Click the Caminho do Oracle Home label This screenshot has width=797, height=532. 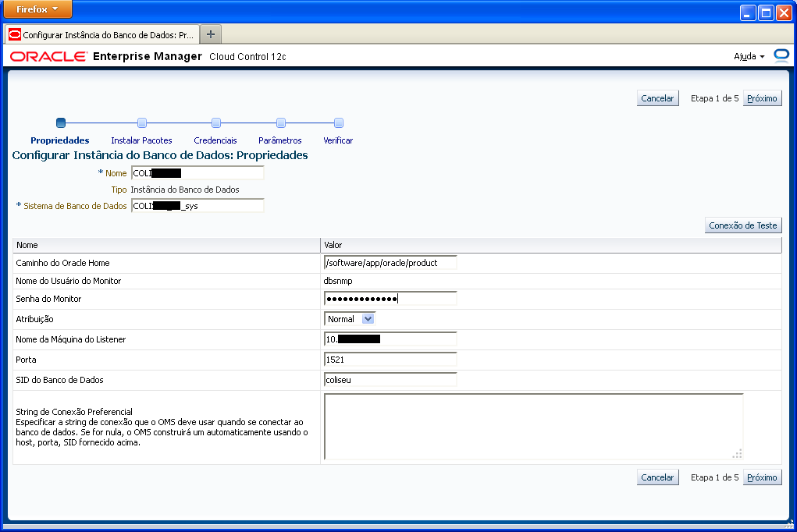click(62, 263)
